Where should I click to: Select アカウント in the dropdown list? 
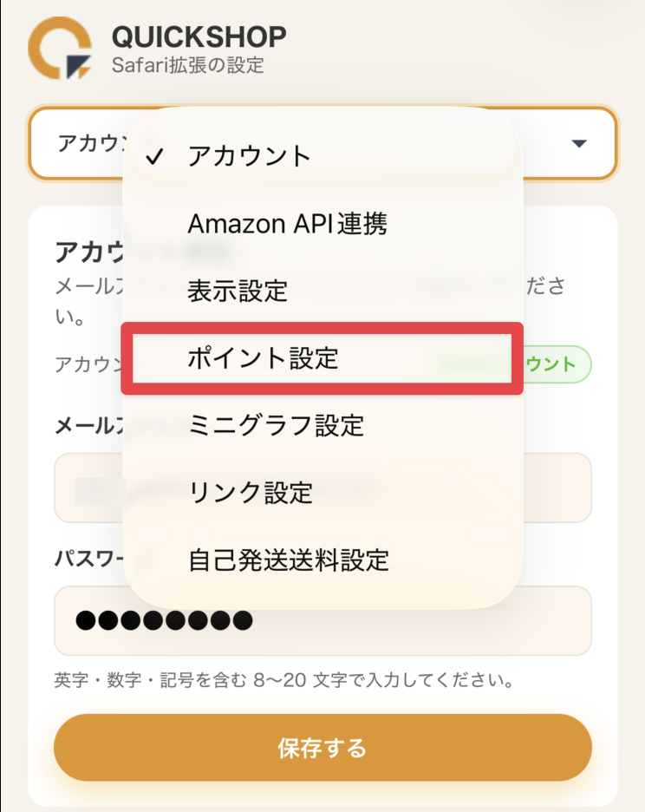pos(249,157)
